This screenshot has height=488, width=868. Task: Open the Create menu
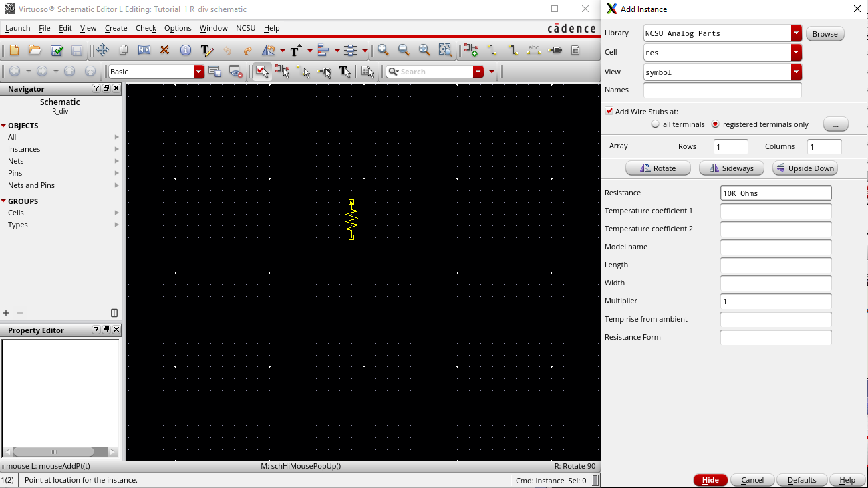(x=116, y=28)
